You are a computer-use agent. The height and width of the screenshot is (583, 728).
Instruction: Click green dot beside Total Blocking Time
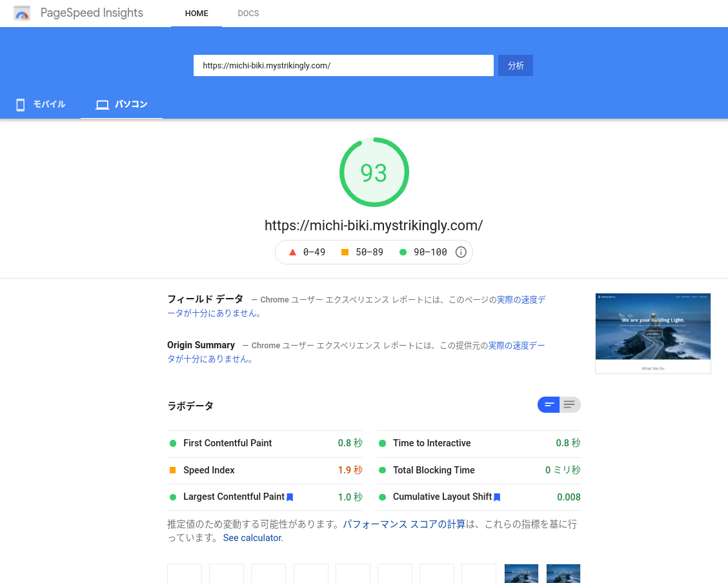coord(383,470)
